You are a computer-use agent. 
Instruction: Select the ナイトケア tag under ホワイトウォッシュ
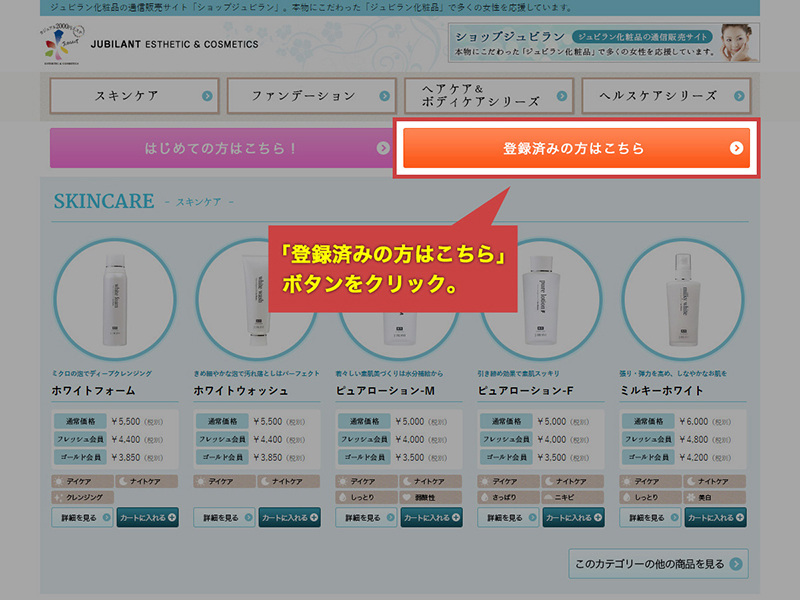point(289,481)
